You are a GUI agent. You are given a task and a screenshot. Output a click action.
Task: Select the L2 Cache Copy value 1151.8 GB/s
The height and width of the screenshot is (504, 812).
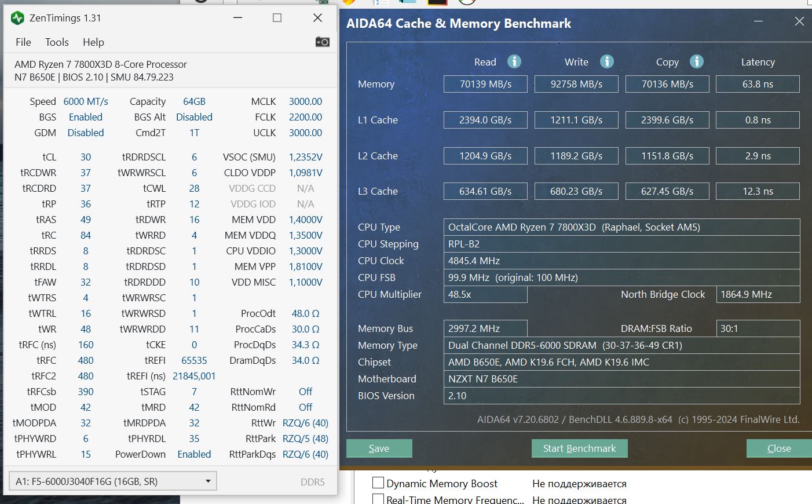click(667, 156)
